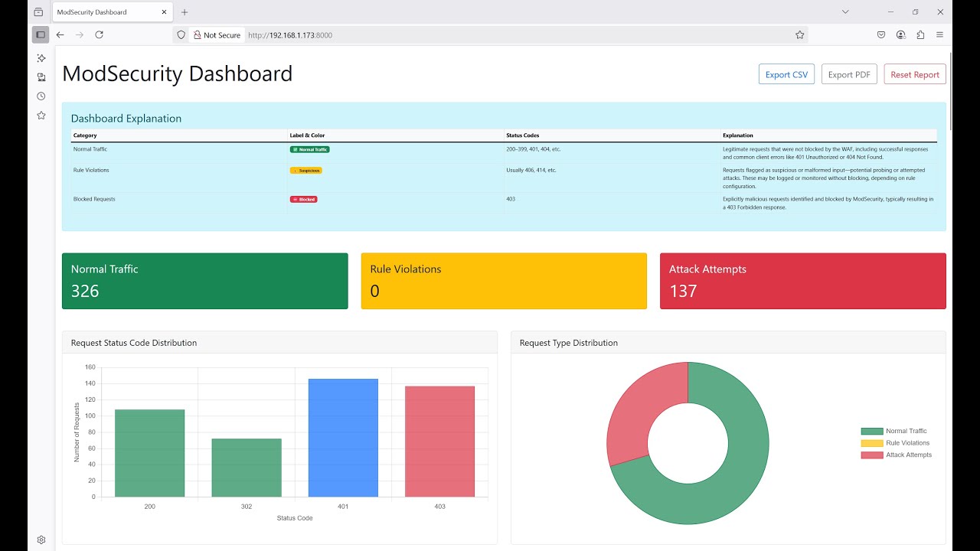Click the Attack Attempts 137 card

803,281
